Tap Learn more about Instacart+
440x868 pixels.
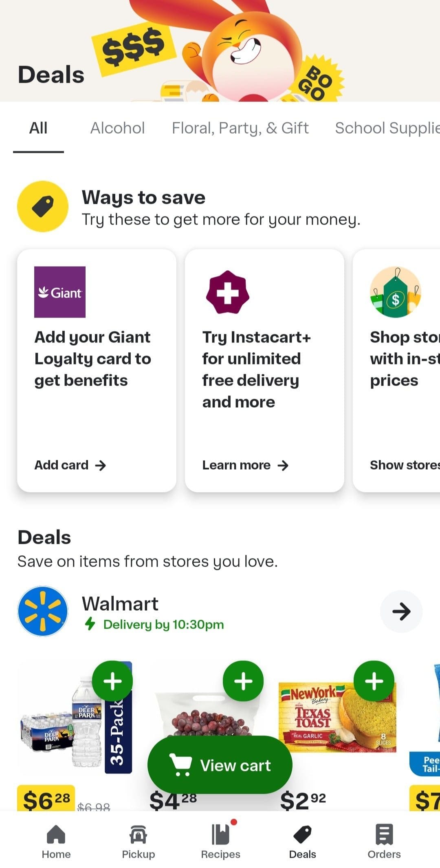(245, 465)
